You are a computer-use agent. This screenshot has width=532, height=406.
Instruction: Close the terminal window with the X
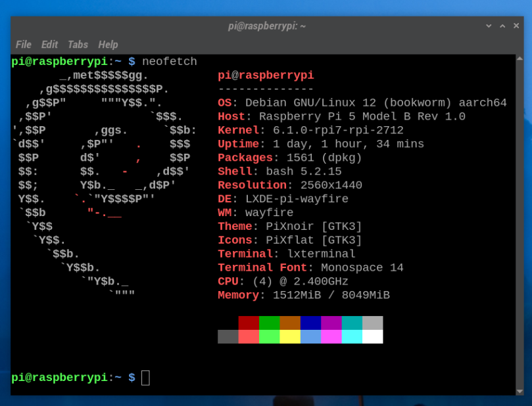click(x=516, y=26)
